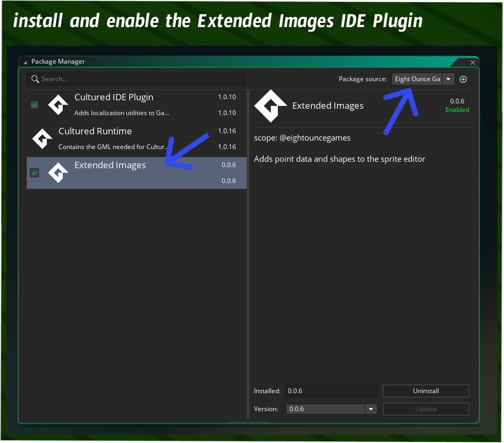
Task: Click 'Contains the GML needed' description
Action: [x=112, y=147]
